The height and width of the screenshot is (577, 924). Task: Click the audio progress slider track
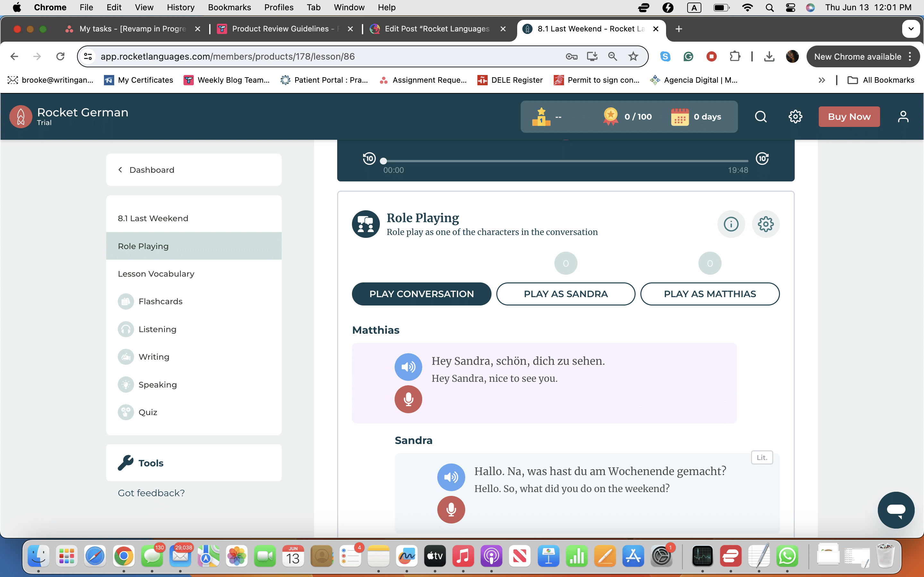coord(565,161)
